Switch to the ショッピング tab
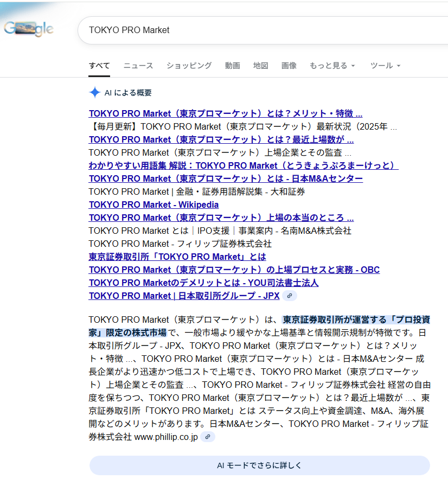The width and height of the screenshot is (448, 479). 189,66
